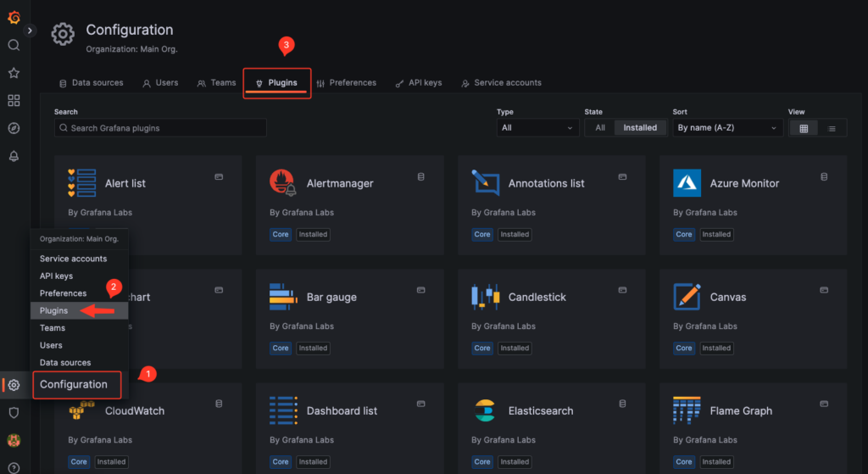The width and height of the screenshot is (868, 474).
Task: Open the Flame Graph plugin icon
Action: tap(687, 411)
